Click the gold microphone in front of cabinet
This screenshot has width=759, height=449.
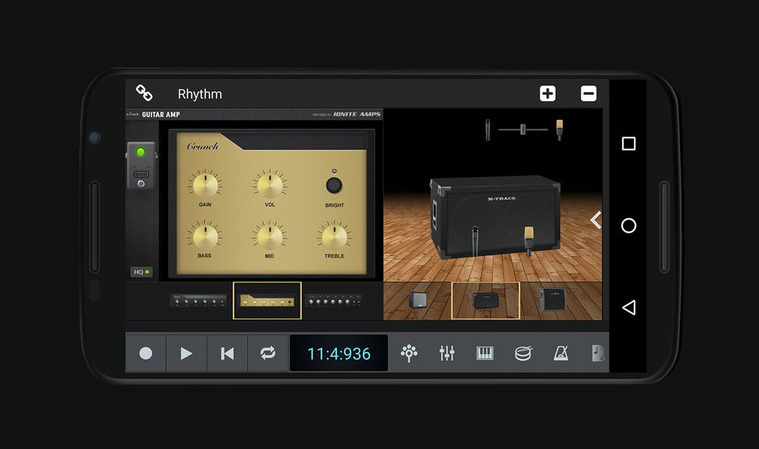coord(529,240)
